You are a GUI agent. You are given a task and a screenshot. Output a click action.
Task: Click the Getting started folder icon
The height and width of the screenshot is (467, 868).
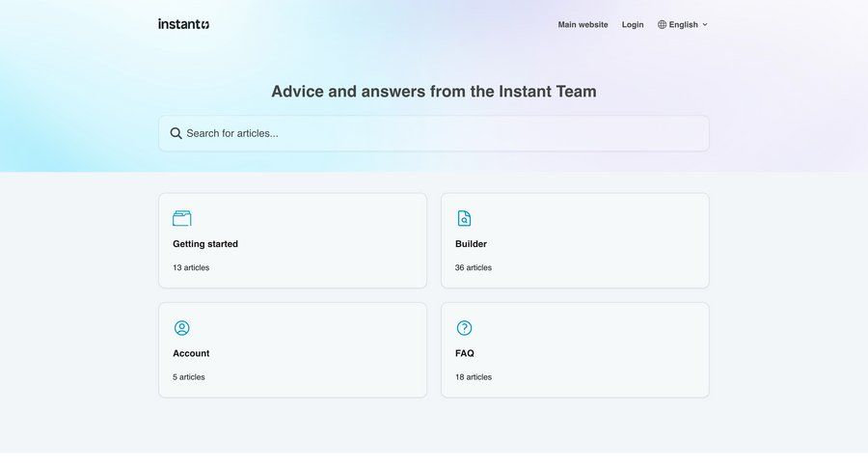pyautogui.click(x=182, y=218)
